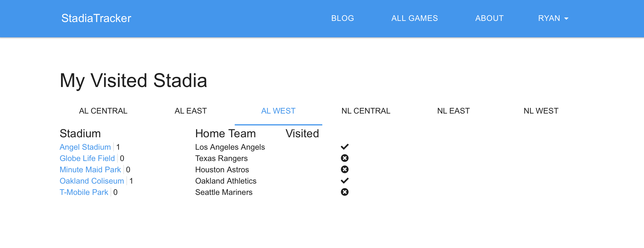Click the active AL WEST tab

[279, 111]
